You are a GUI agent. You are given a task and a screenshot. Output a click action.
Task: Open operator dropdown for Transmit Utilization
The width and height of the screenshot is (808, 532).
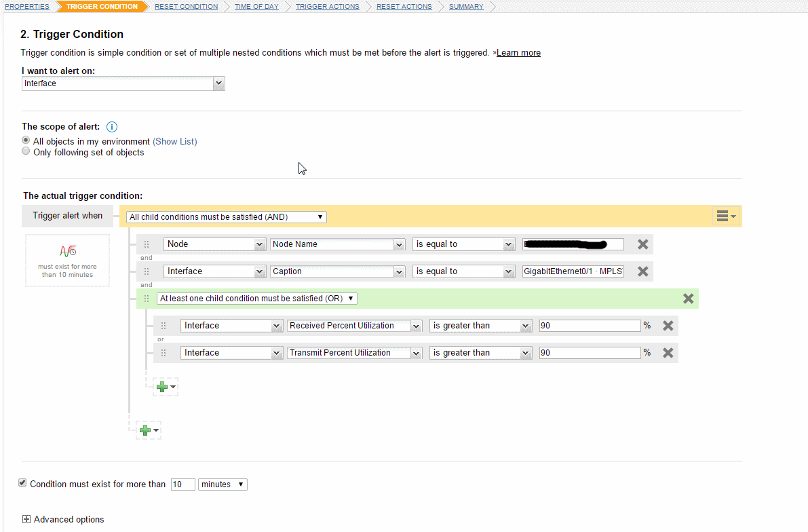click(x=480, y=353)
